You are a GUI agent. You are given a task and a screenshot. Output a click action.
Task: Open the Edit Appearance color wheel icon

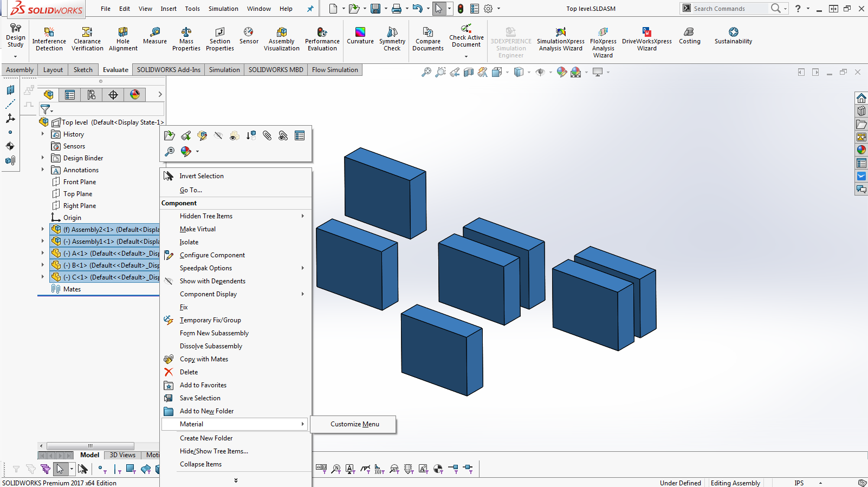(186, 151)
